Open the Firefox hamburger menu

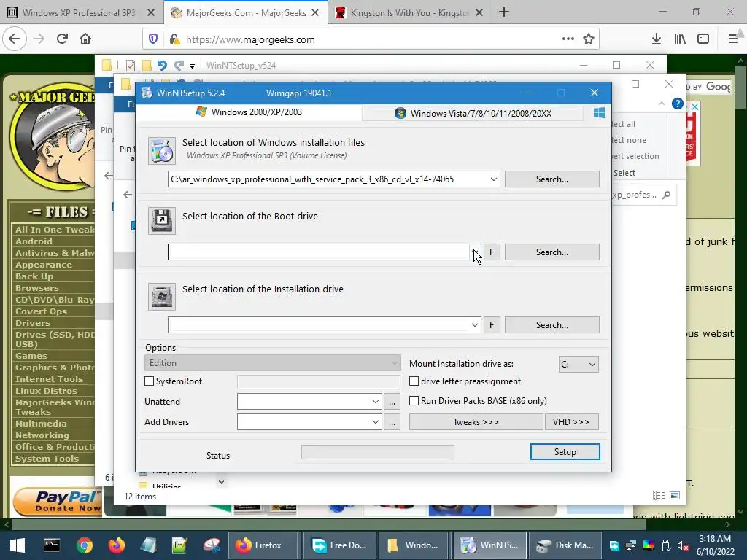click(x=734, y=39)
